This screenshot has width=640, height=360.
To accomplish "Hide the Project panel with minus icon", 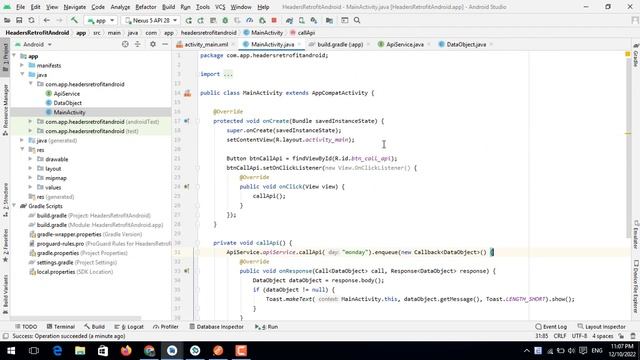I will 165,44.
